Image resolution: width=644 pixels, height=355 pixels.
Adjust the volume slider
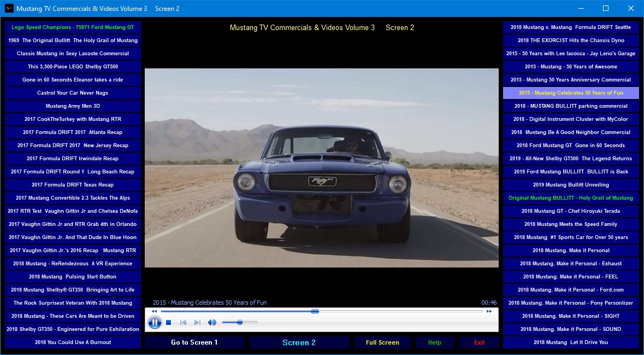click(240, 323)
